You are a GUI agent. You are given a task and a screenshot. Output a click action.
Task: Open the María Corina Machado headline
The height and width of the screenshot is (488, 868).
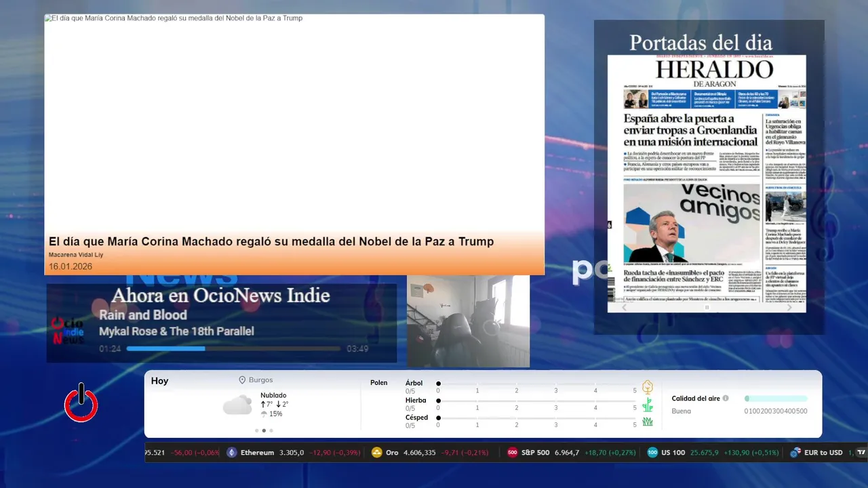coord(271,241)
